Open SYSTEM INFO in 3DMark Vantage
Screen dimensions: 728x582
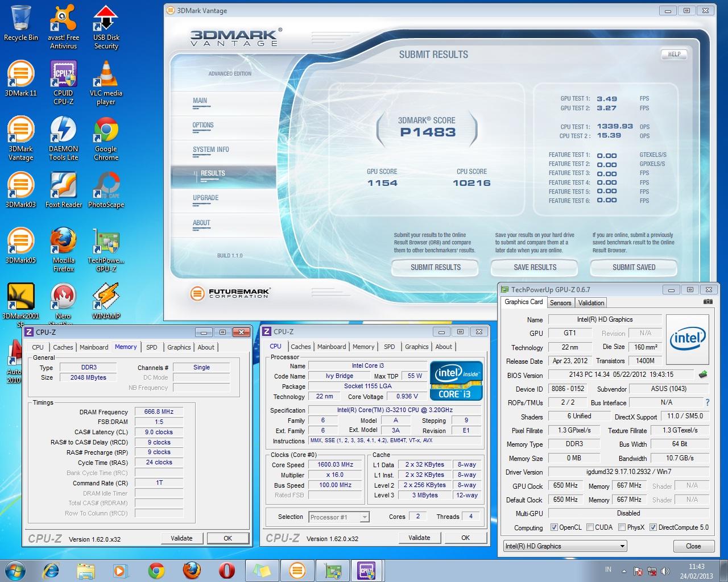pos(210,149)
